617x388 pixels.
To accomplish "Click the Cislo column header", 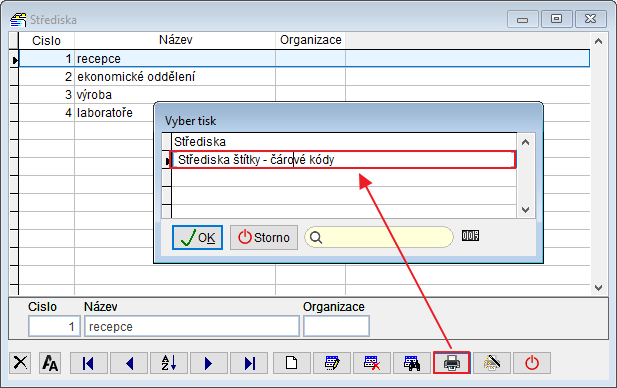I will 46,40.
